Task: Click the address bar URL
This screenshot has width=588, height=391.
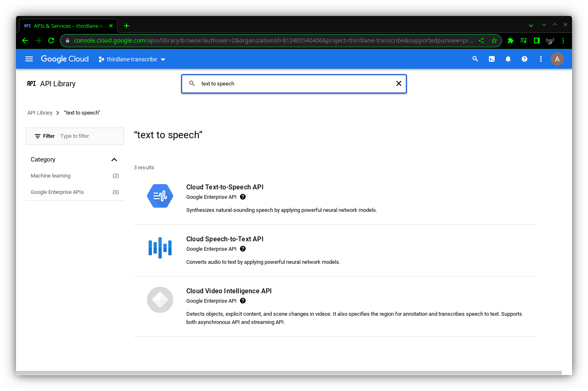Action: (x=274, y=40)
